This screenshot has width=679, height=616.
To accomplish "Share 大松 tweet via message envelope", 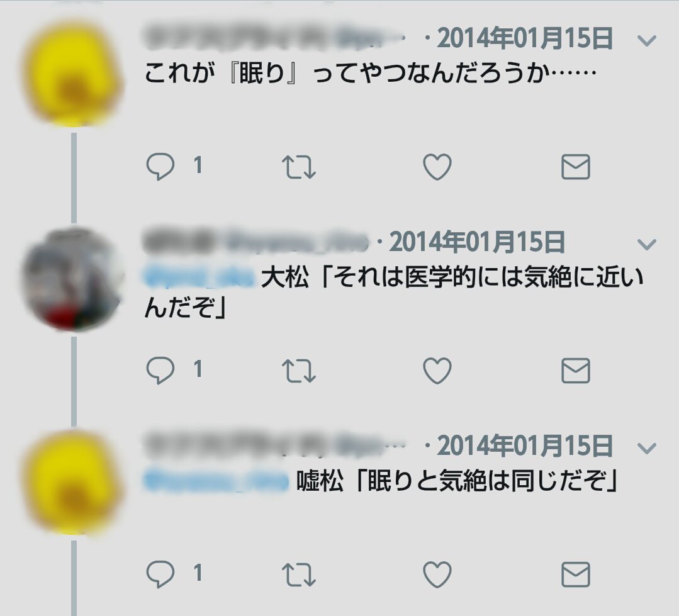I will tap(576, 371).
